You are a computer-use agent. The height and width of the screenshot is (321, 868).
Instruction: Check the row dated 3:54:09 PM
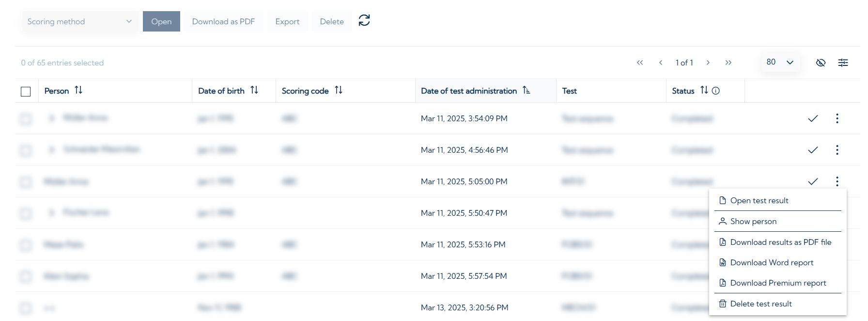tap(26, 118)
